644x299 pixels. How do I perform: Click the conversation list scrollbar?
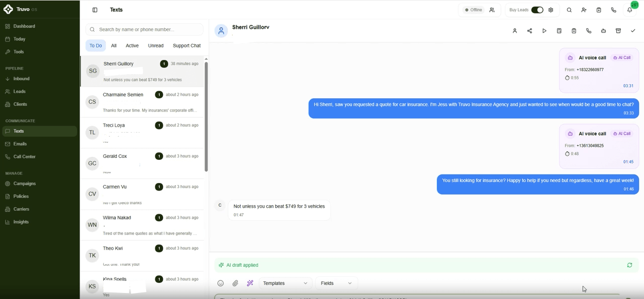(206, 116)
